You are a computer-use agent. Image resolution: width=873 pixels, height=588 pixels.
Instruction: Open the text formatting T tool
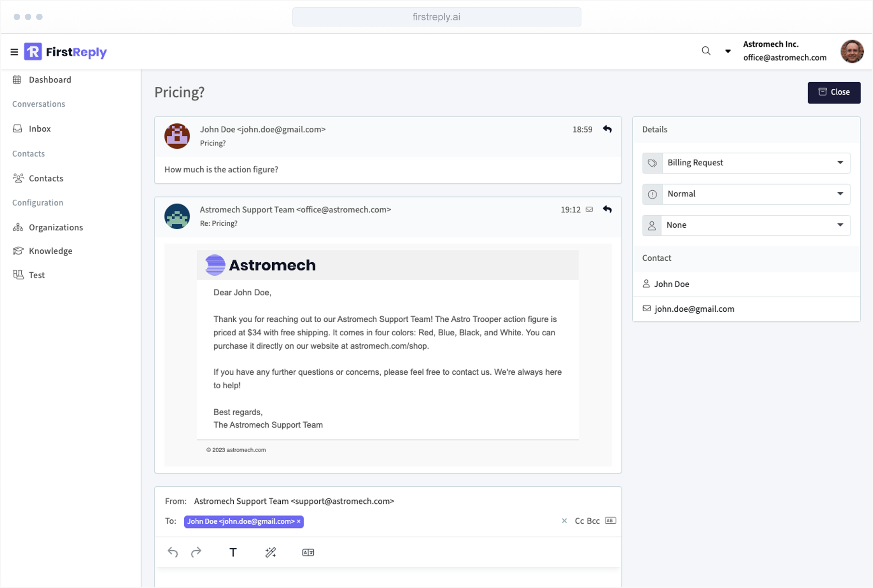233,552
